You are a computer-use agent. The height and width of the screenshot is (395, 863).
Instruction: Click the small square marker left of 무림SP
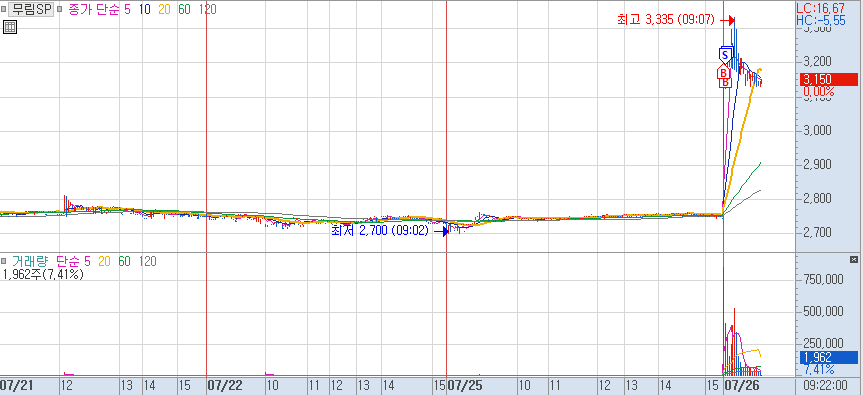click(x=4, y=9)
